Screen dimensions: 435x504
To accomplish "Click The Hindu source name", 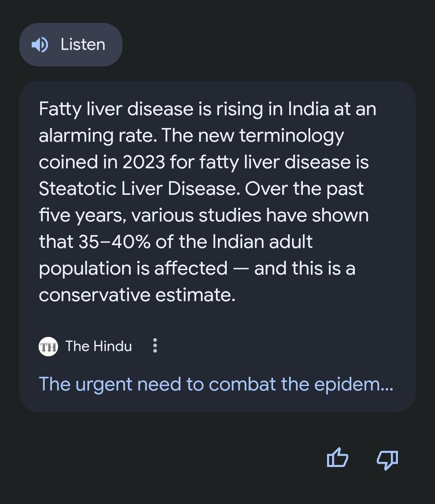I will coord(99,346).
